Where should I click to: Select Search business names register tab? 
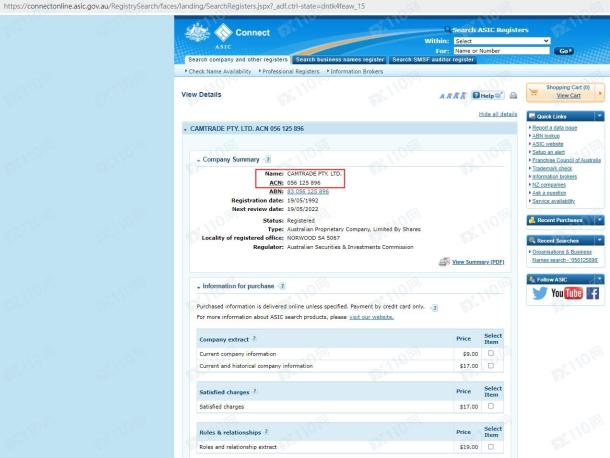(x=340, y=60)
